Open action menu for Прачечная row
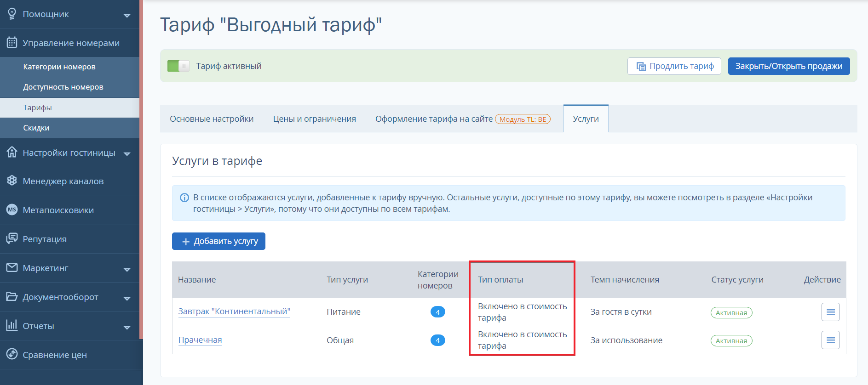The width and height of the screenshot is (868, 385). (830, 340)
